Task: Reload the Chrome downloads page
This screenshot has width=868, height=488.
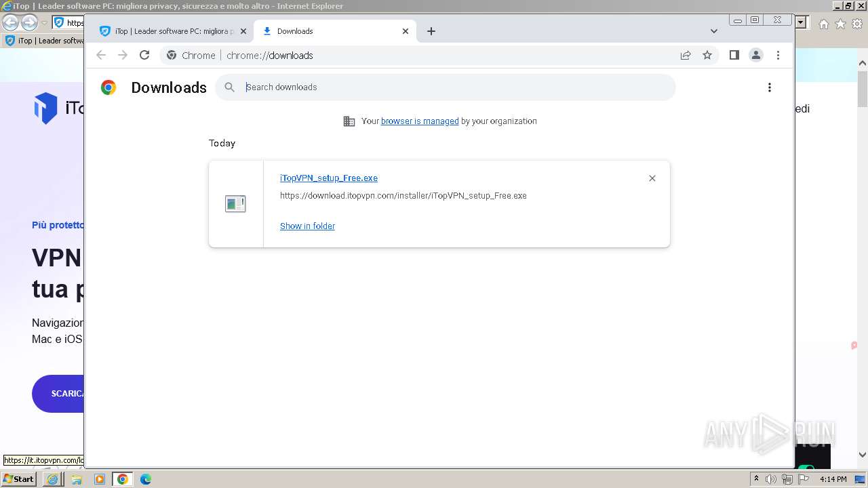Action: 144,56
